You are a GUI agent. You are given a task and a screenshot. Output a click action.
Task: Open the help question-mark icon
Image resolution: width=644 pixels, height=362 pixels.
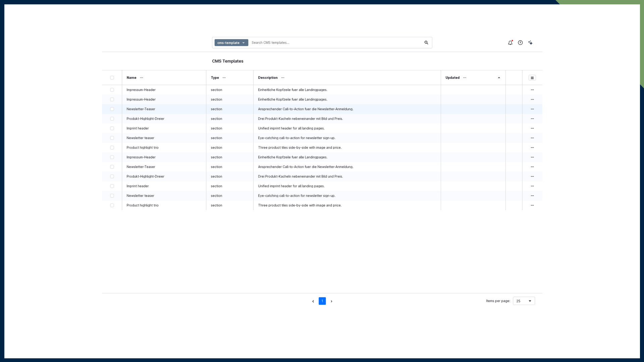pyautogui.click(x=520, y=43)
